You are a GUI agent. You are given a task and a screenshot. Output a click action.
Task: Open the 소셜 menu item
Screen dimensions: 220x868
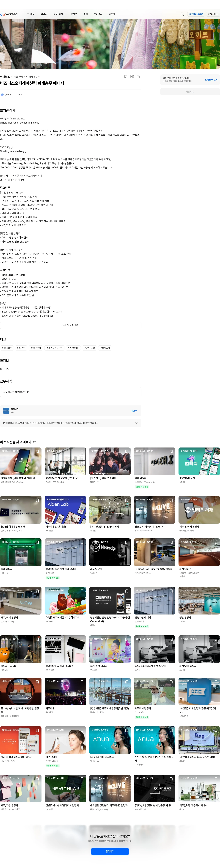point(86,14)
